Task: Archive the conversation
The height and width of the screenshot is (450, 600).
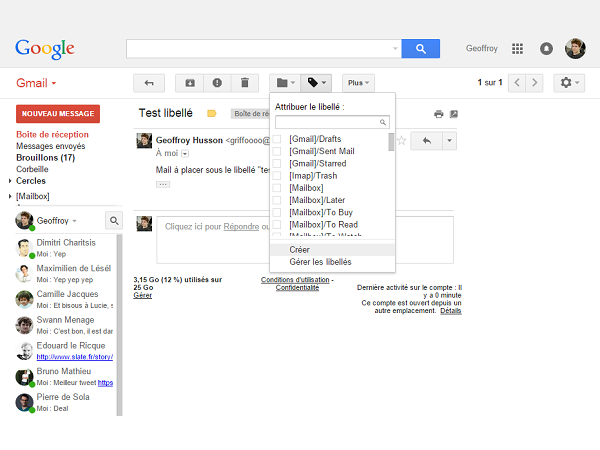Action: [x=190, y=83]
